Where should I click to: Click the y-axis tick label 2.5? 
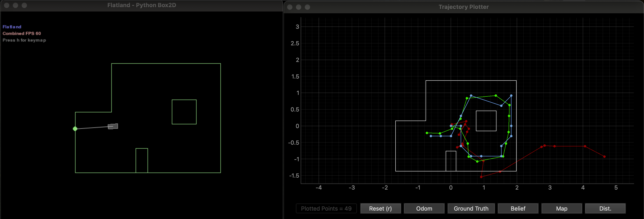pyautogui.click(x=295, y=43)
